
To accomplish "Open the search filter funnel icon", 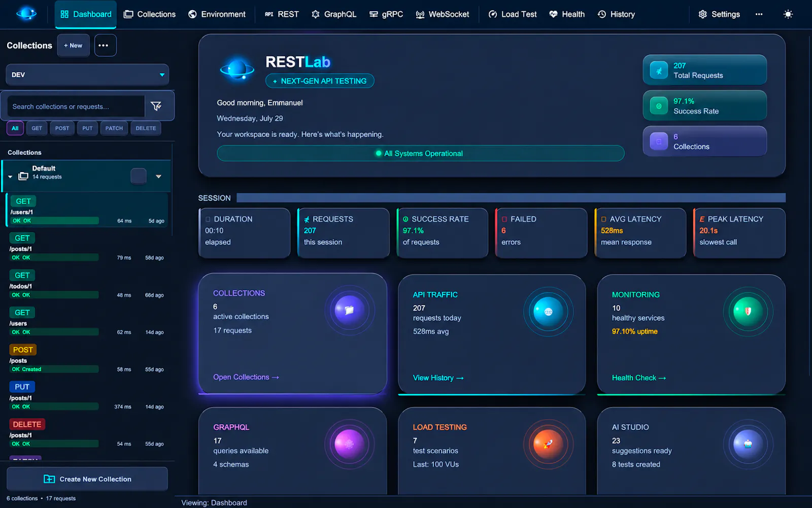I will tap(156, 106).
